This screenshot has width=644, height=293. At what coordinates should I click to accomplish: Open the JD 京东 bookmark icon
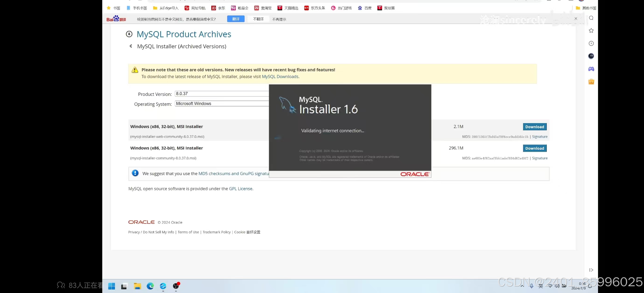(x=214, y=8)
